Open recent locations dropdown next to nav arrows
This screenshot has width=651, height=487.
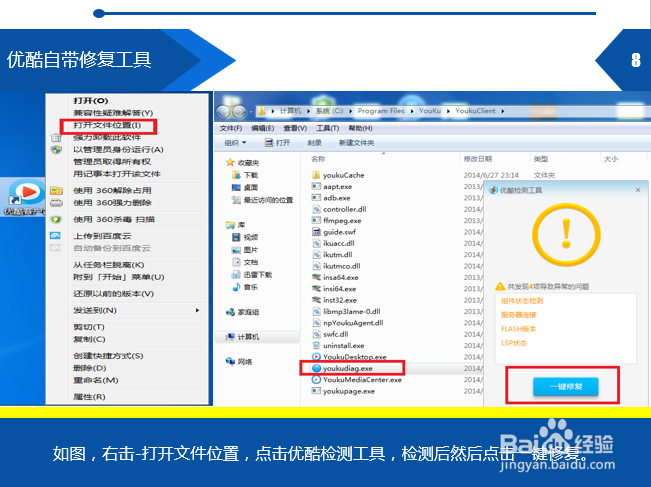coord(251,112)
